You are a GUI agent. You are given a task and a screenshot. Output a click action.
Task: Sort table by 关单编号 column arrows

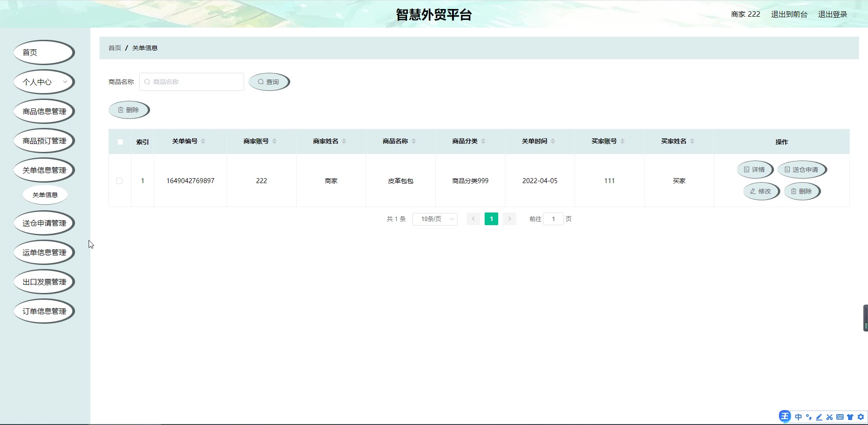pos(203,142)
